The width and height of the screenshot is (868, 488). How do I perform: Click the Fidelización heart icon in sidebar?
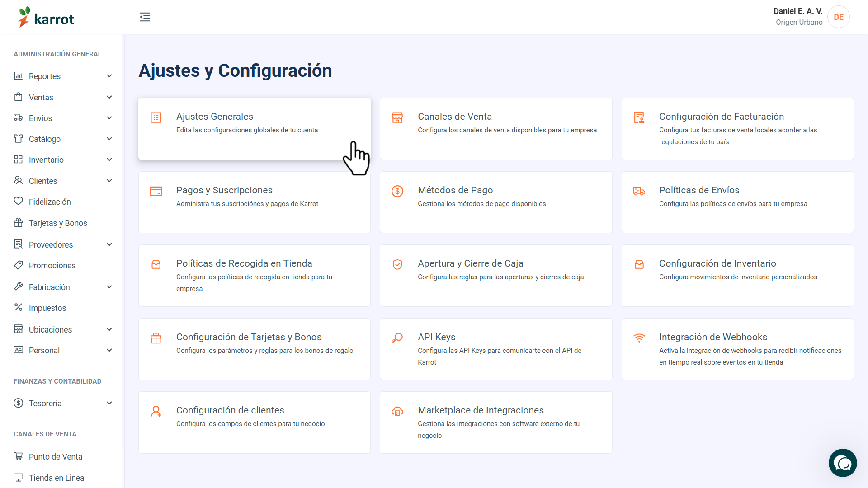click(x=18, y=201)
